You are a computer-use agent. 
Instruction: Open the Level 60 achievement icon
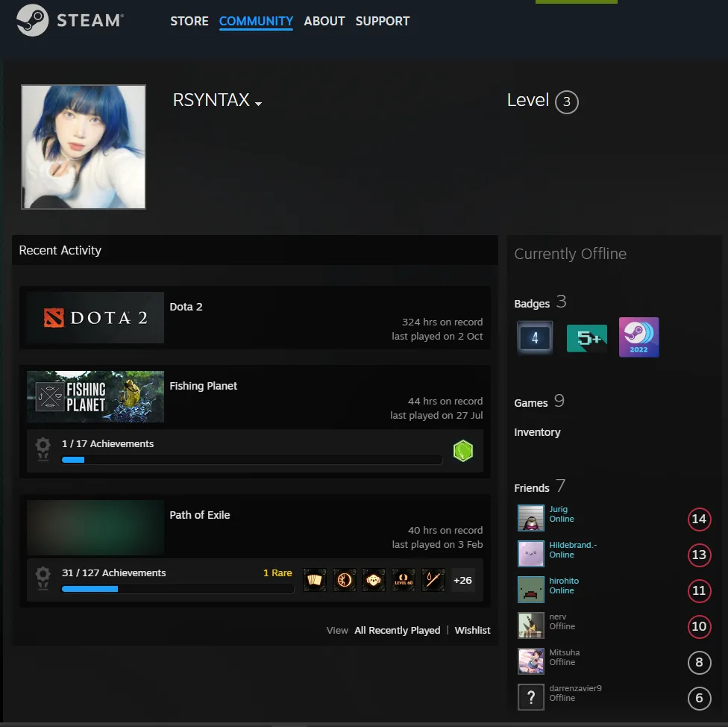click(404, 580)
